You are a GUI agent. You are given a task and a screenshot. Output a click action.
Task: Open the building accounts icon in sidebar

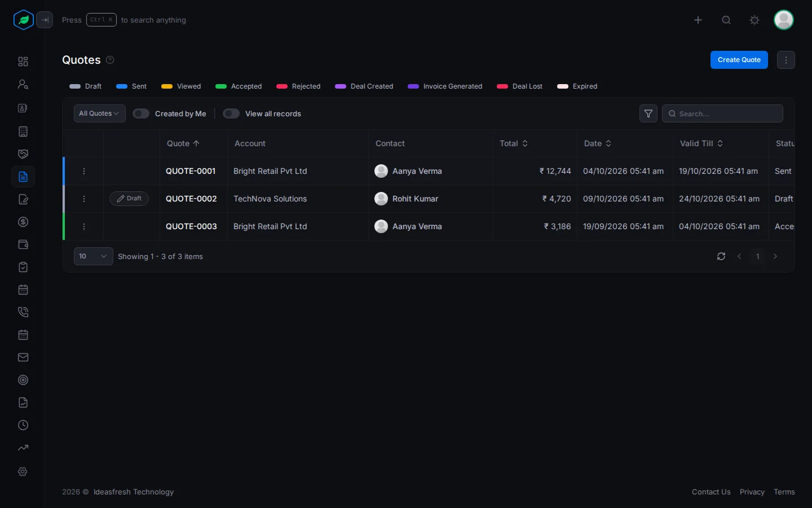[23, 132]
